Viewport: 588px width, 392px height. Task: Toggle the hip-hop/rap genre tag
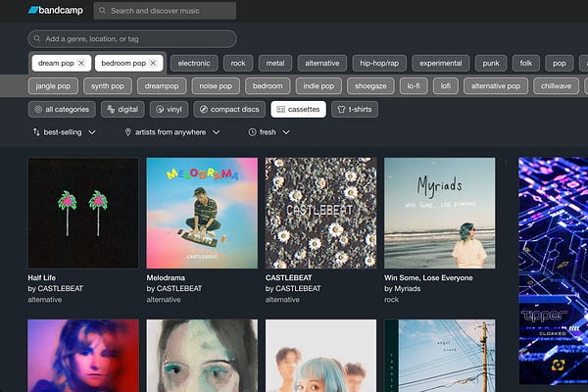[x=379, y=63]
